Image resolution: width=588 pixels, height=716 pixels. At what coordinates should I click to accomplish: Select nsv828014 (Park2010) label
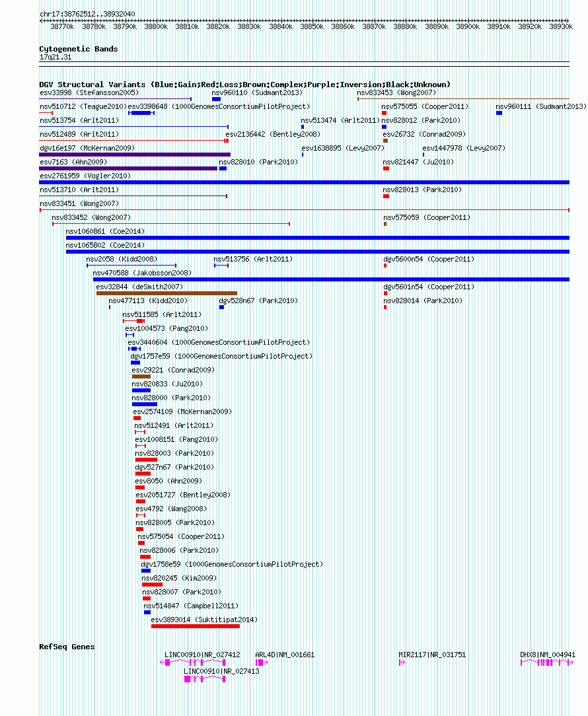(423, 301)
